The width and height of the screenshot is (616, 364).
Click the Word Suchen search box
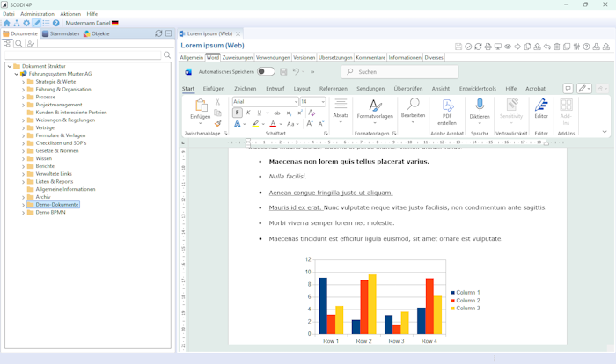(x=400, y=72)
